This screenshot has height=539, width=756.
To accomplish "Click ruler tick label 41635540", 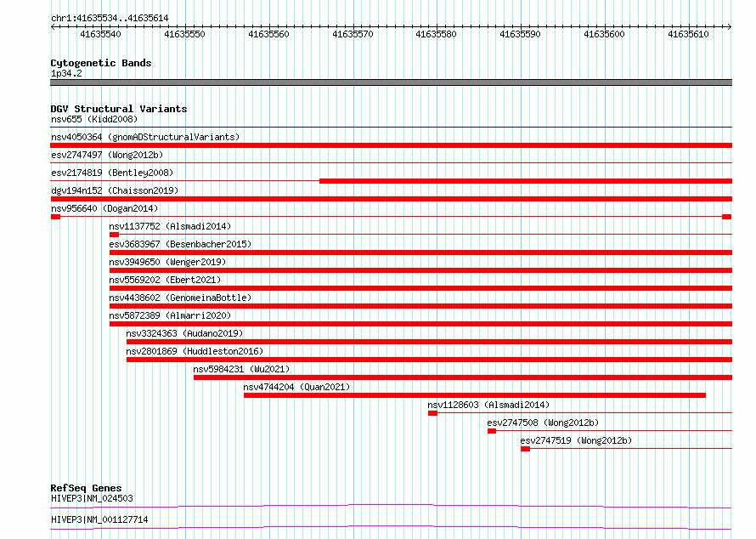I will [x=100, y=34].
